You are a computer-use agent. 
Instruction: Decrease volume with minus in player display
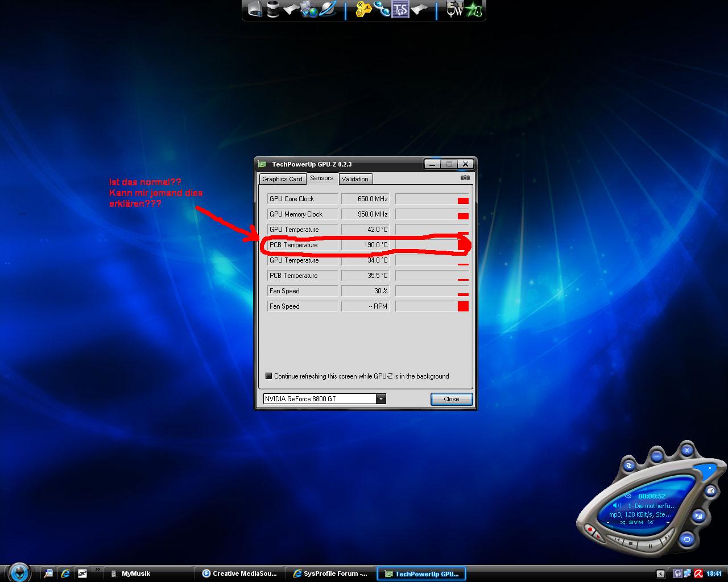[608, 522]
